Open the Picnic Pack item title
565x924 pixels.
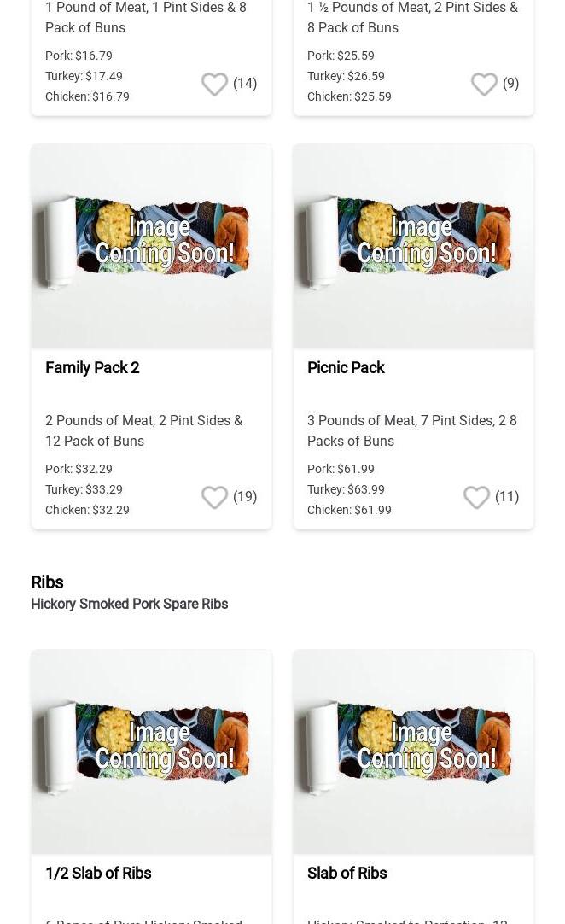click(x=346, y=368)
